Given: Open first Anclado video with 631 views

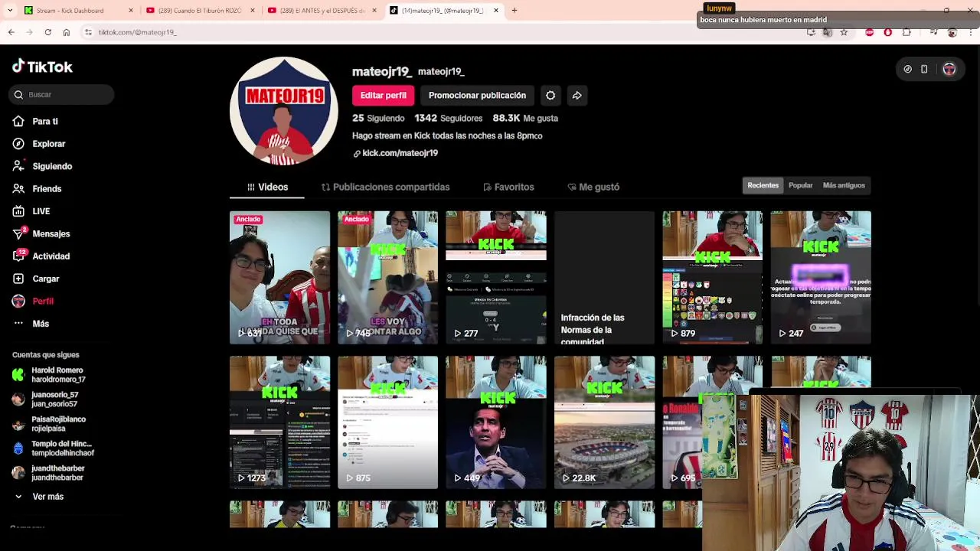Looking at the screenshot, I should point(279,277).
